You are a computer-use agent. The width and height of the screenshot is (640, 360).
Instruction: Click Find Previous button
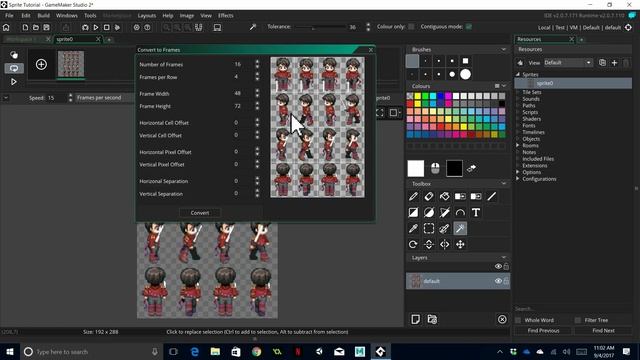543,331
